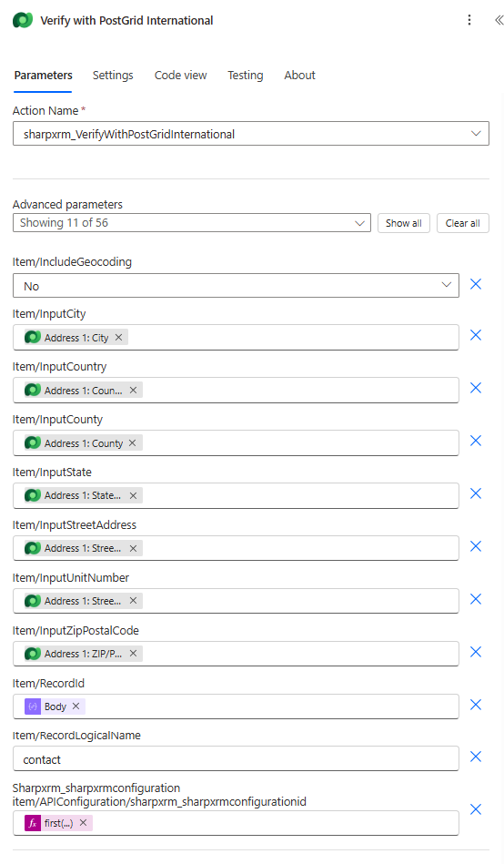Viewport: 504px width, 864px height.
Task: Remove the Item/RecordLogicalName parameter
Action: tap(476, 757)
